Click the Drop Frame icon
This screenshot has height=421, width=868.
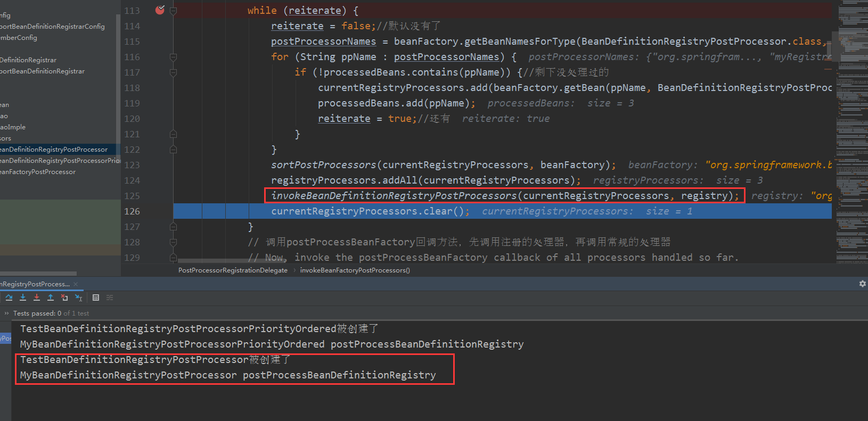(64, 298)
